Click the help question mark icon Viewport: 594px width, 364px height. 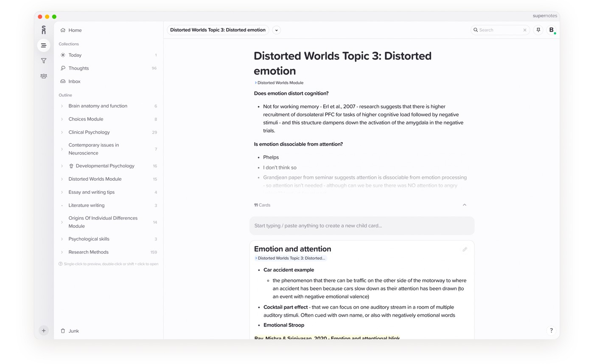[551, 330]
